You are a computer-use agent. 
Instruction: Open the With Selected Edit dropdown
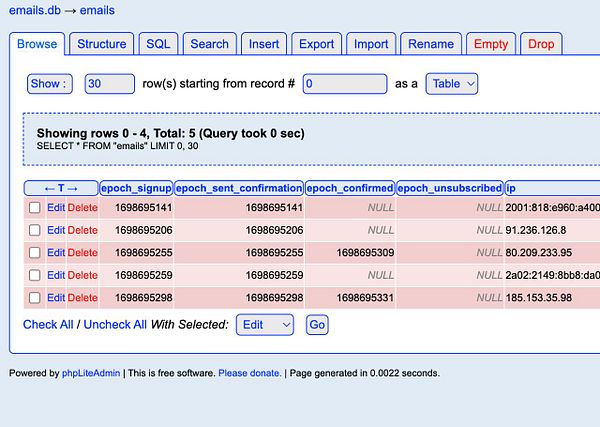265,325
